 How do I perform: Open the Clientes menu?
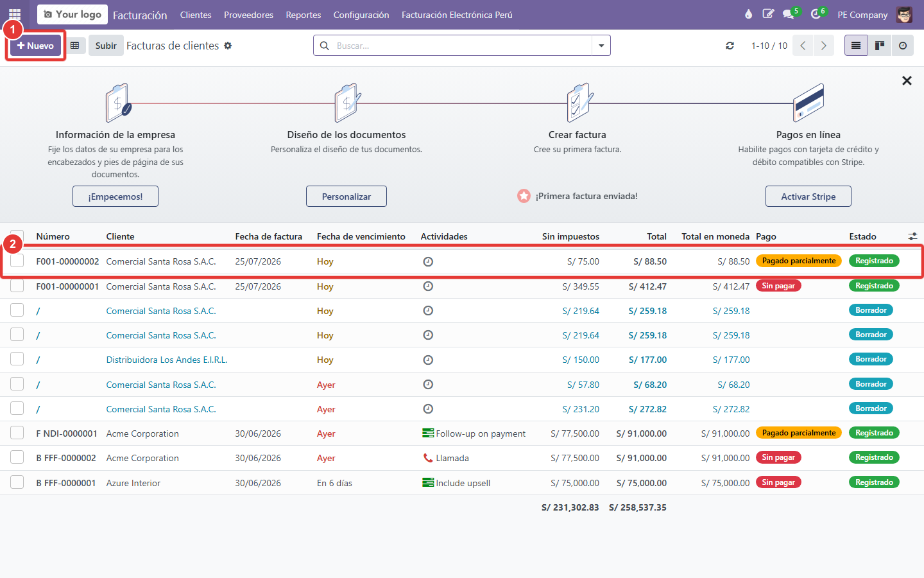pyautogui.click(x=196, y=15)
